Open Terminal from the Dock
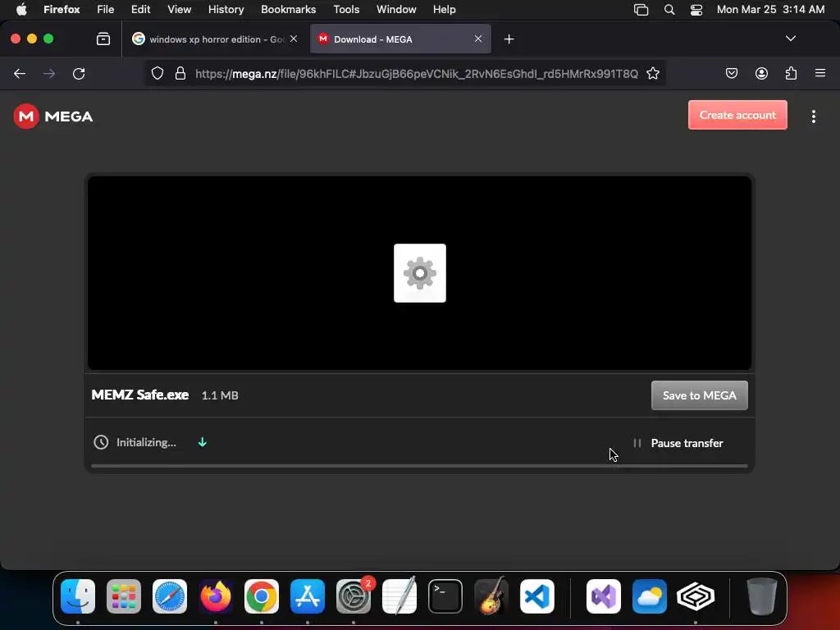 click(445, 596)
